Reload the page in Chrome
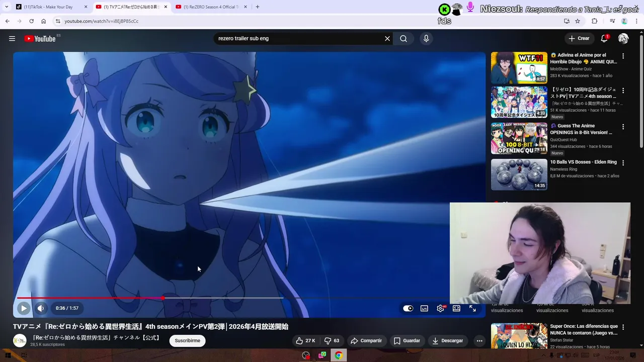644x362 pixels. pos(31,21)
